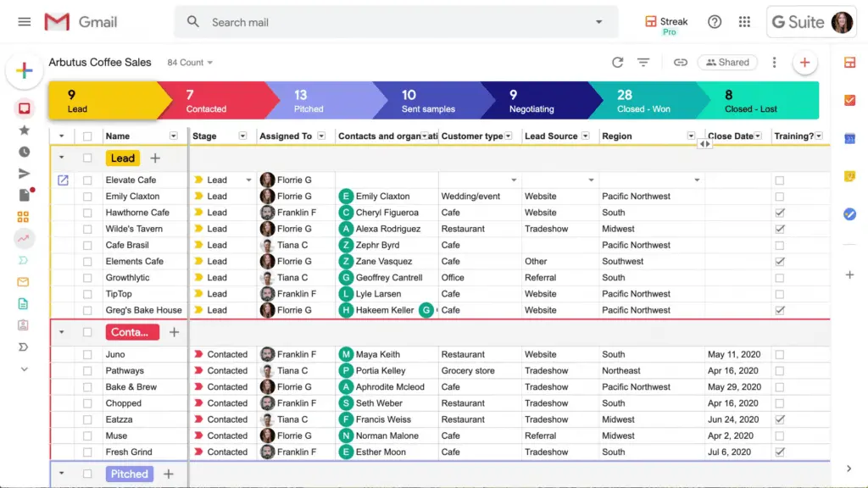This screenshot has height=488, width=868.
Task: Click the Arbutus Coffee Sales title
Action: click(x=100, y=63)
